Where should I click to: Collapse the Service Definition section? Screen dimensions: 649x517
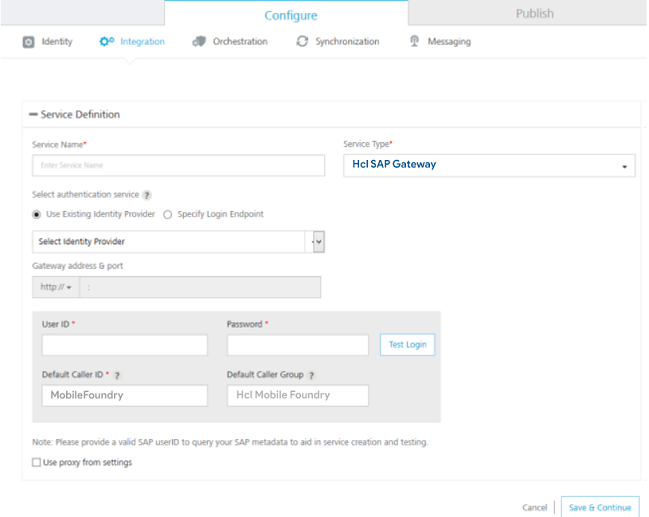coord(33,115)
